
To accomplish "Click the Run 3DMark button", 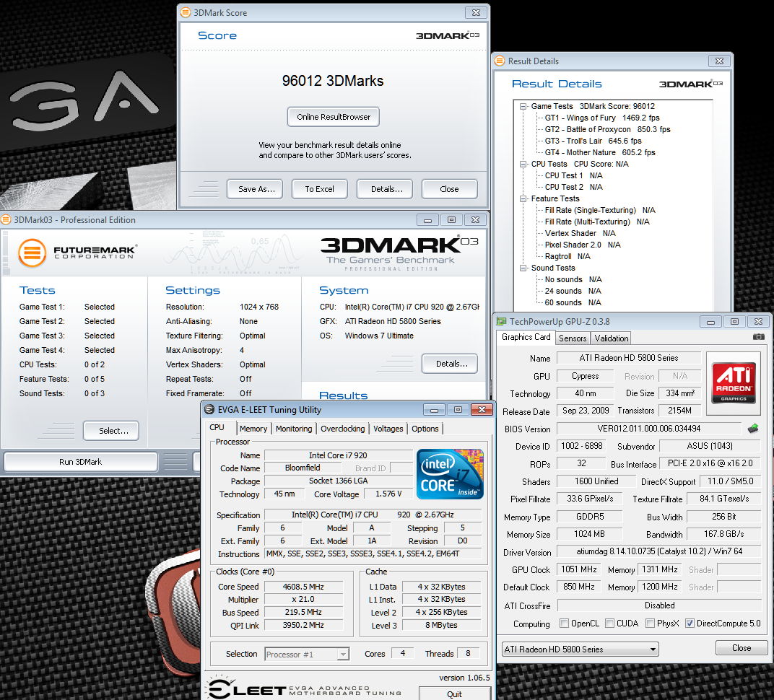I will (x=80, y=462).
